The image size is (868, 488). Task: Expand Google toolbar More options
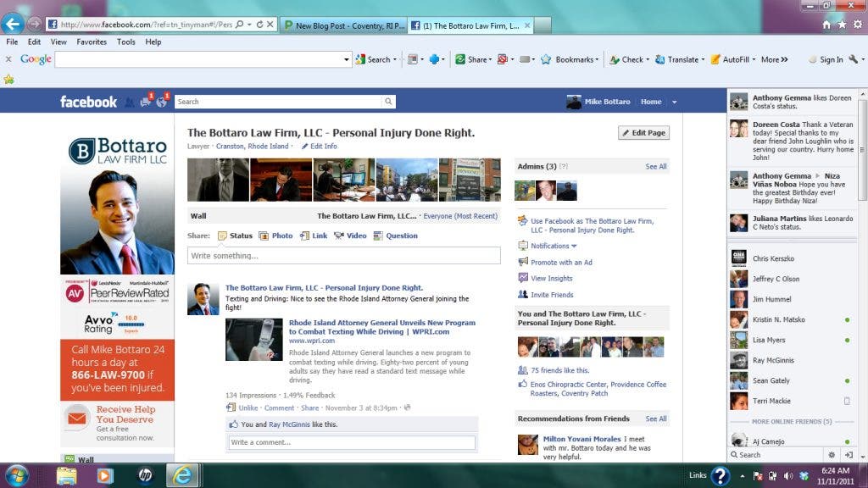point(775,60)
